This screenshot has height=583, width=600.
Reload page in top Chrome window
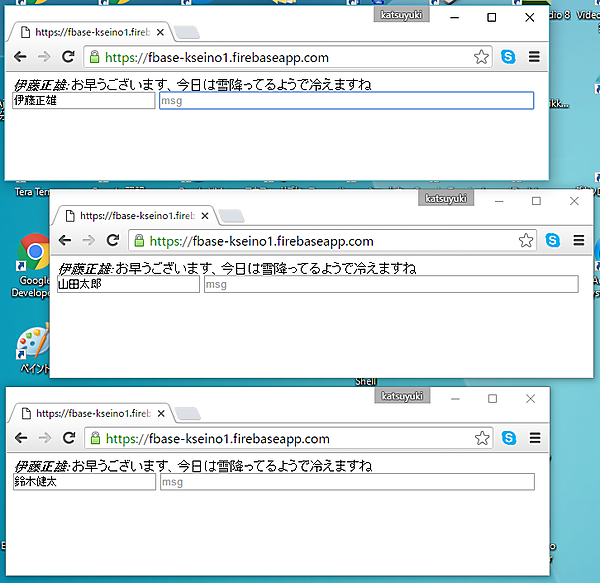coord(68,57)
